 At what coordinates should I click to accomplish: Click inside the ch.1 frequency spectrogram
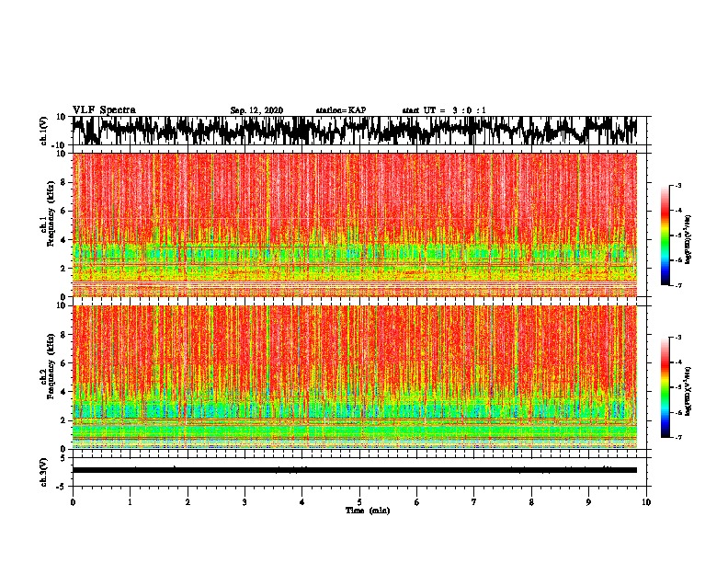pos(355,224)
